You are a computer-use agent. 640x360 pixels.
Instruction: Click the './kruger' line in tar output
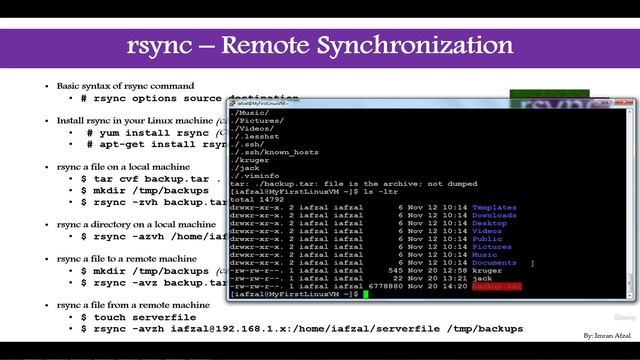[x=249, y=160]
